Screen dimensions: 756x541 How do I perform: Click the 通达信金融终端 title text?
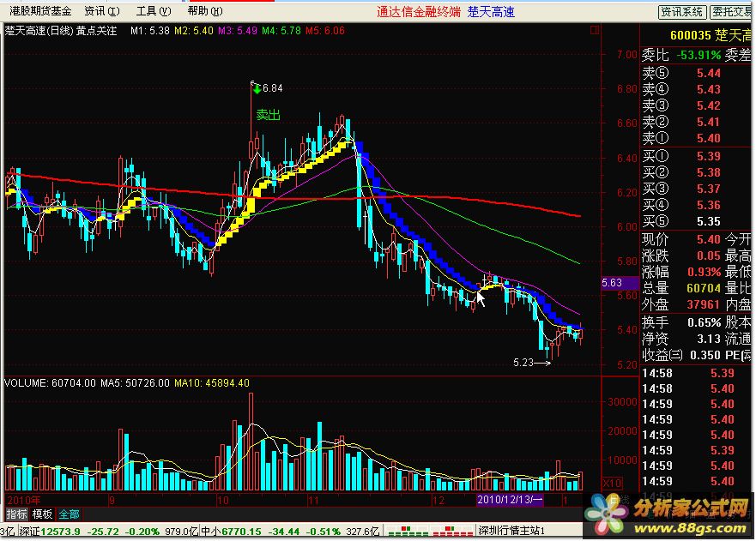419,11
